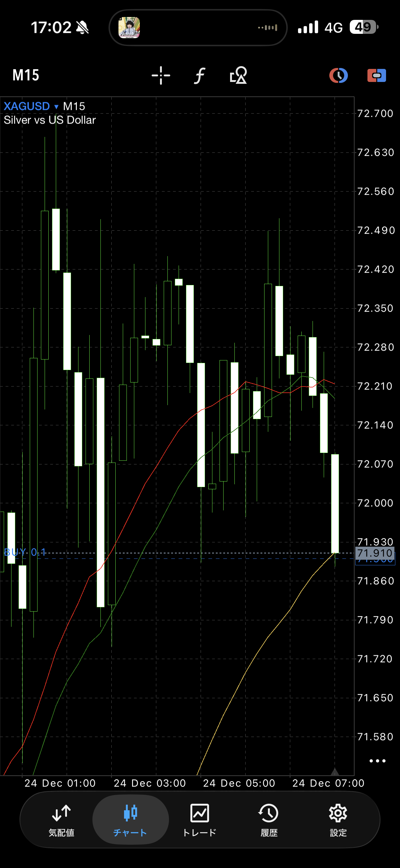Tap the red-blue clock chart icon
Screen dimensions: 400x868
point(338,75)
